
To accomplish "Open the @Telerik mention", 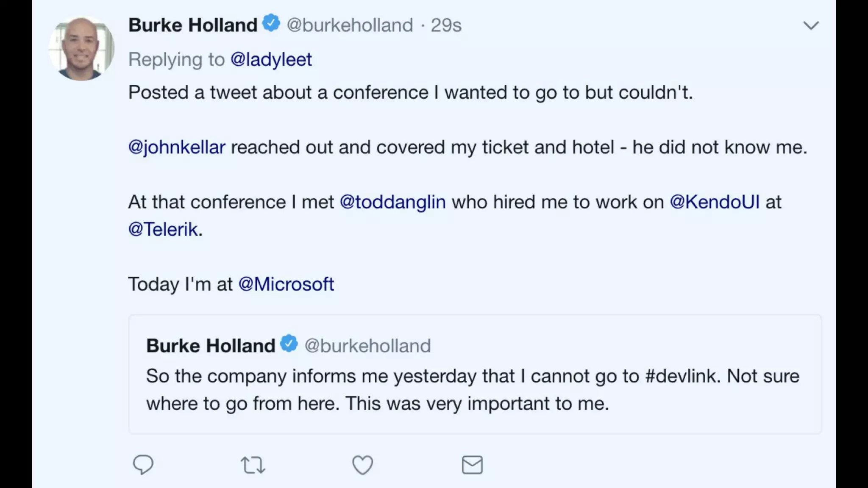I will 163,229.
